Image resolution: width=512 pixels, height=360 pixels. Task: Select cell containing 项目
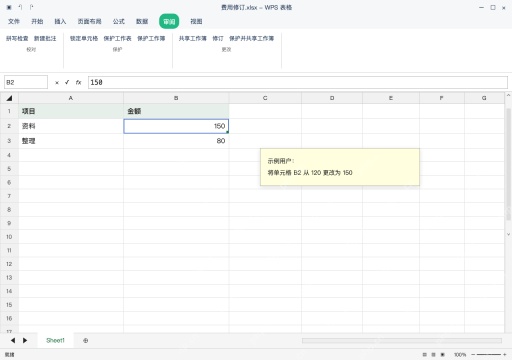(x=71, y=111)
